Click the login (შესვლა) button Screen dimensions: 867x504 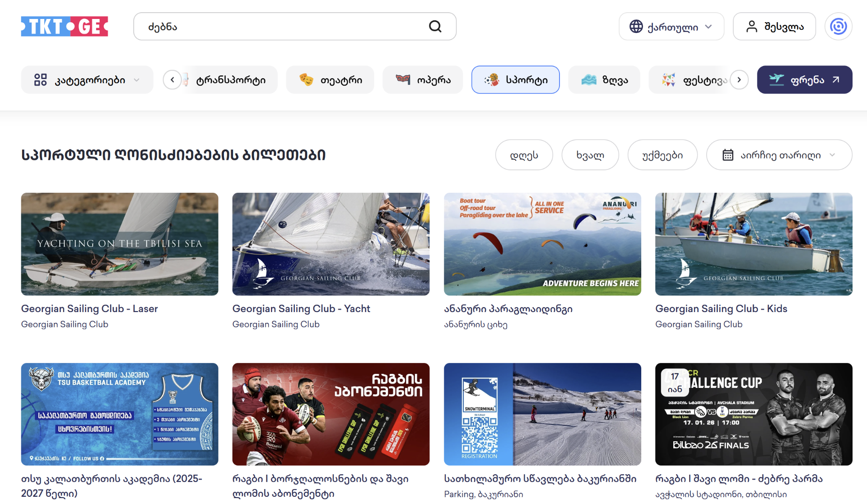(x=774, y=27)
